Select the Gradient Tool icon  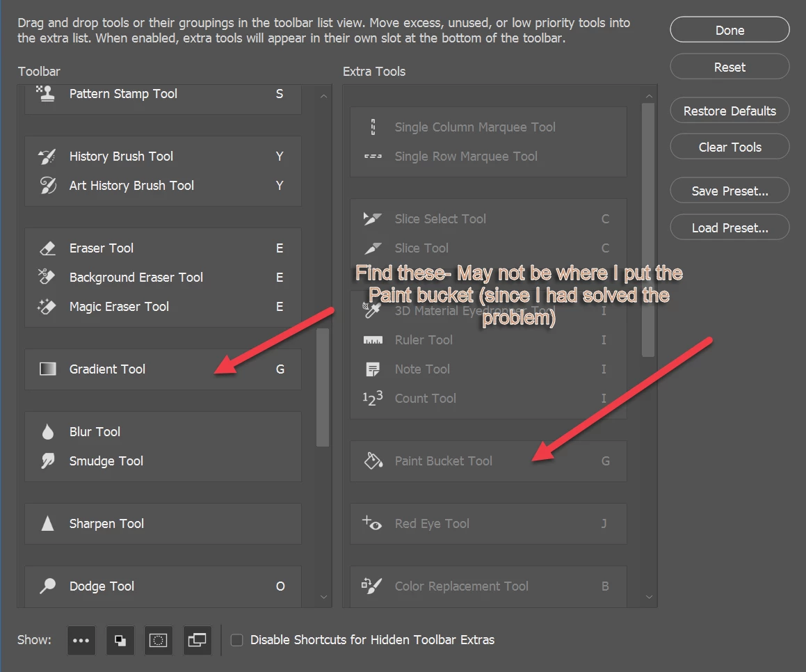pos(48,369)
